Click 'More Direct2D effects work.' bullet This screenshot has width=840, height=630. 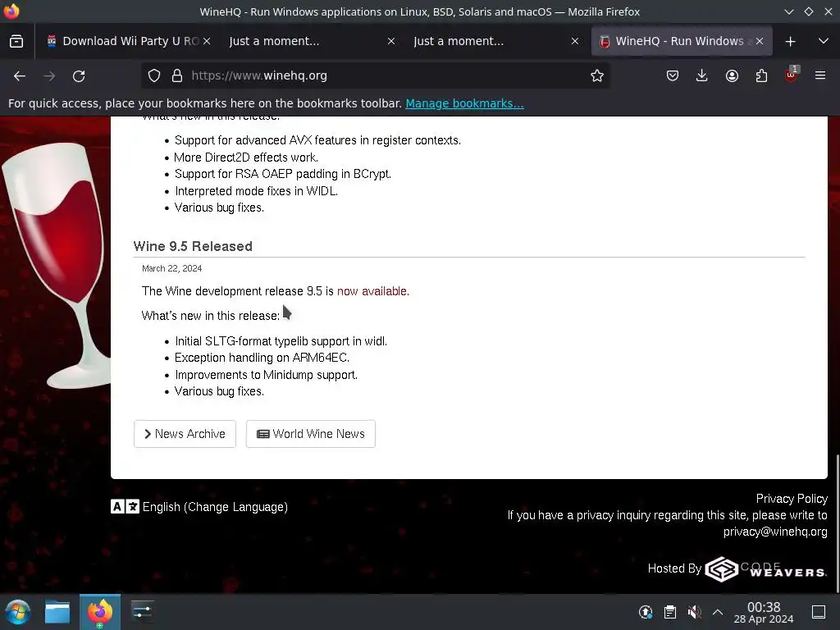pos(246,157)
